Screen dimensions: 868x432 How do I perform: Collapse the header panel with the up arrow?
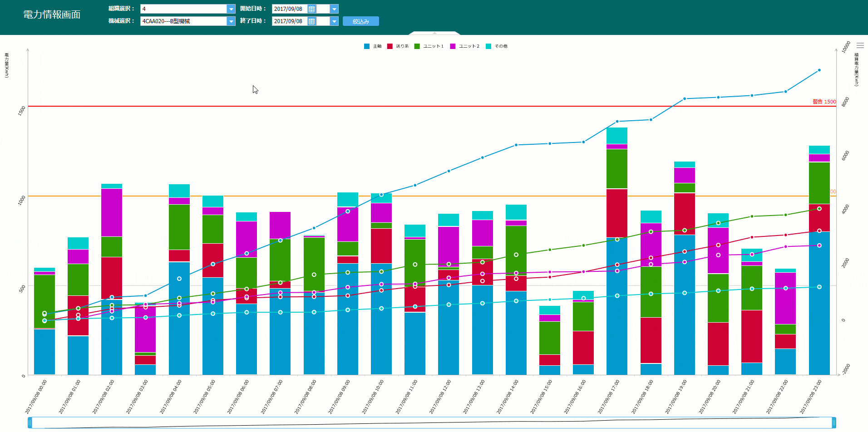tap(434, 33)
